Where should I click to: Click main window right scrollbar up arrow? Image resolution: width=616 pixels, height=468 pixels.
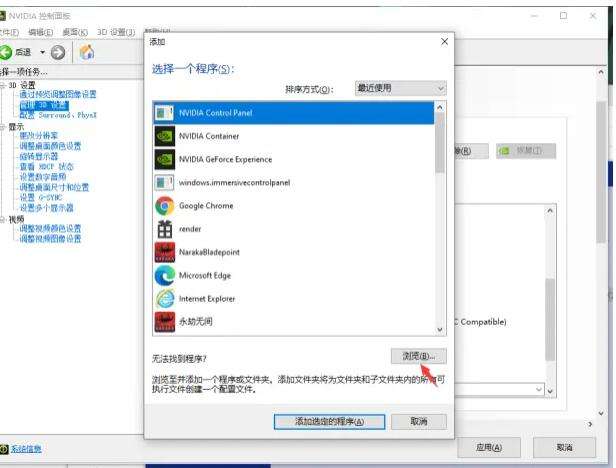coord(600,72)
